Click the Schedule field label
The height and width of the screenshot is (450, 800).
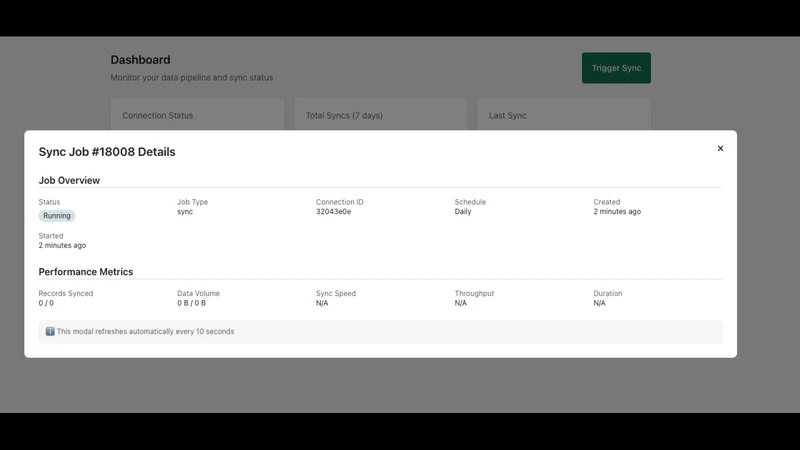[470, 202]
